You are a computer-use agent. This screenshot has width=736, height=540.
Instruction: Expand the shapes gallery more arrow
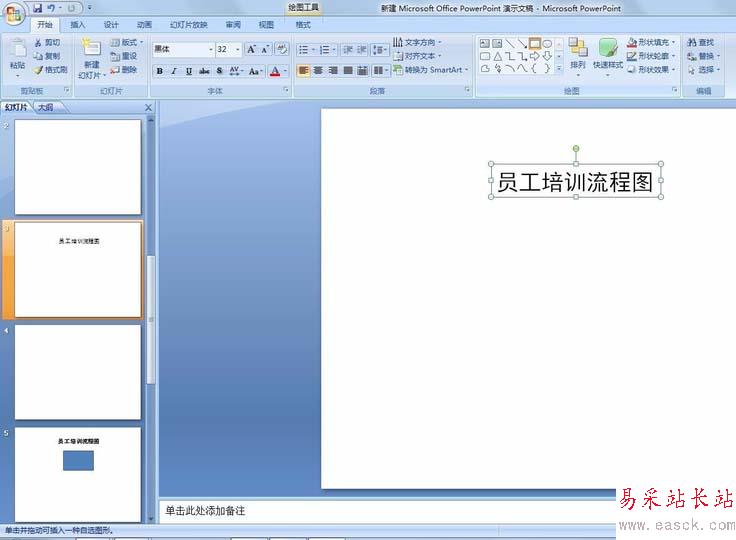(x=559, y=69)
